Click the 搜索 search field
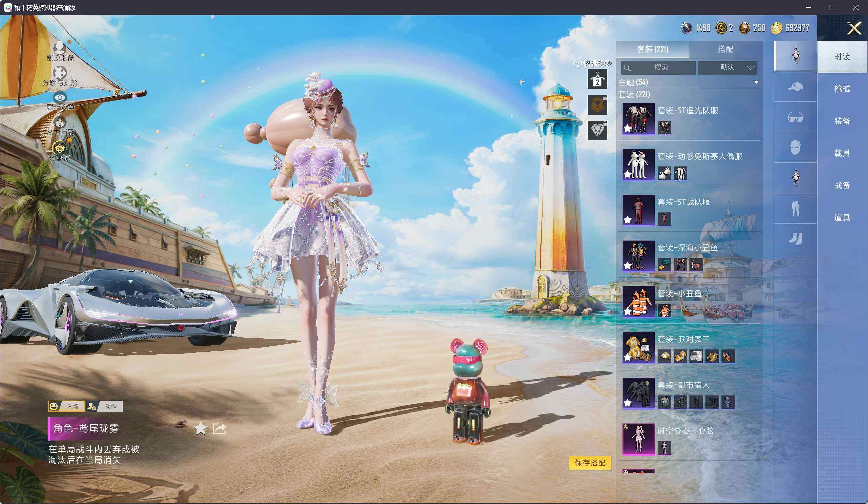The image size is (868, 504). coord(658,67)
